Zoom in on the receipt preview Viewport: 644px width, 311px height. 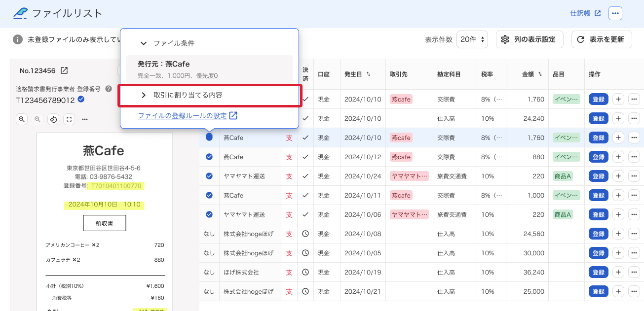tap(22, 119)
